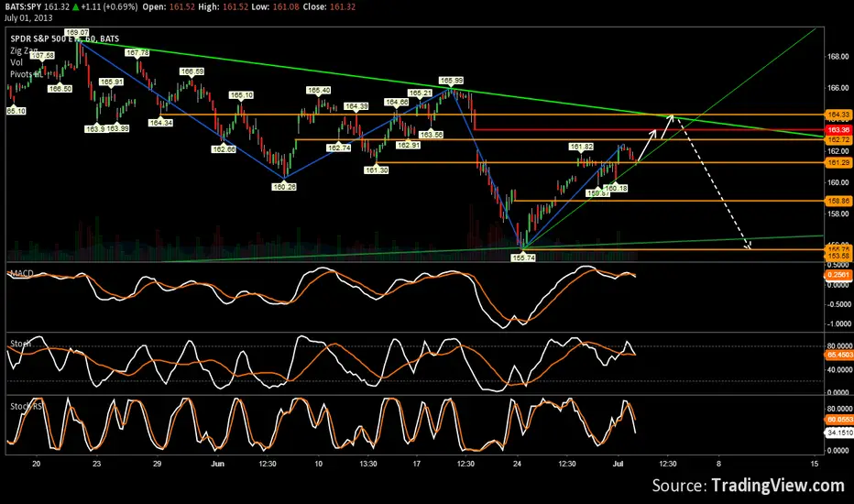
Task: Open the Stoch RSI indicator label
Action: click(27, 406)
